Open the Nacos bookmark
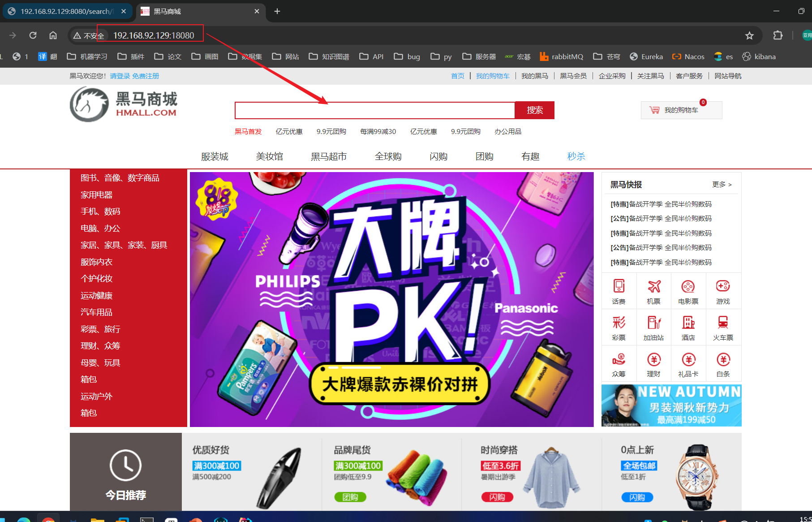The width and height of the screenshot is (812, 522). pyautogui.click(x=688, y=56)
